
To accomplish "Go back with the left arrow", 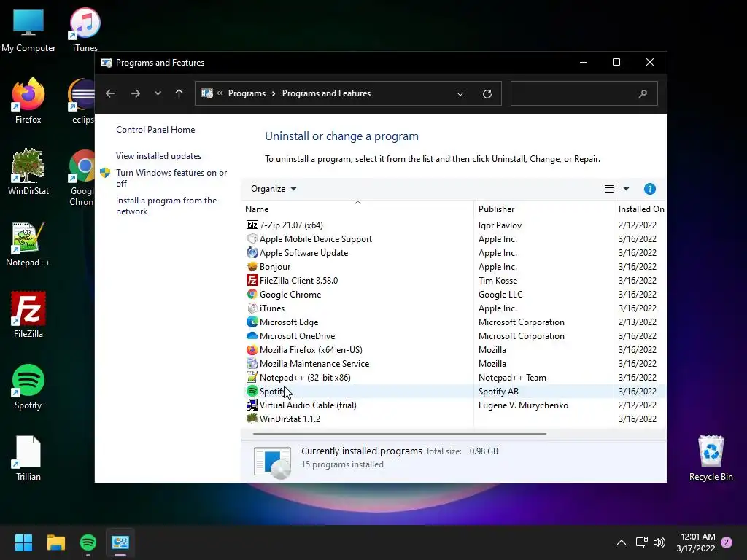I will (x=110, y=93).
